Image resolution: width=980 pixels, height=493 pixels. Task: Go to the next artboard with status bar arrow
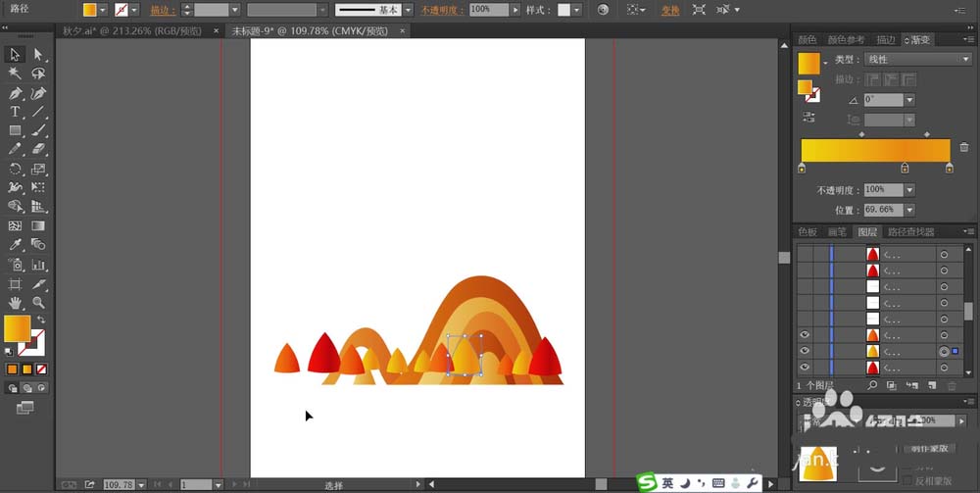pyautogui.click(x=234, y=485)
